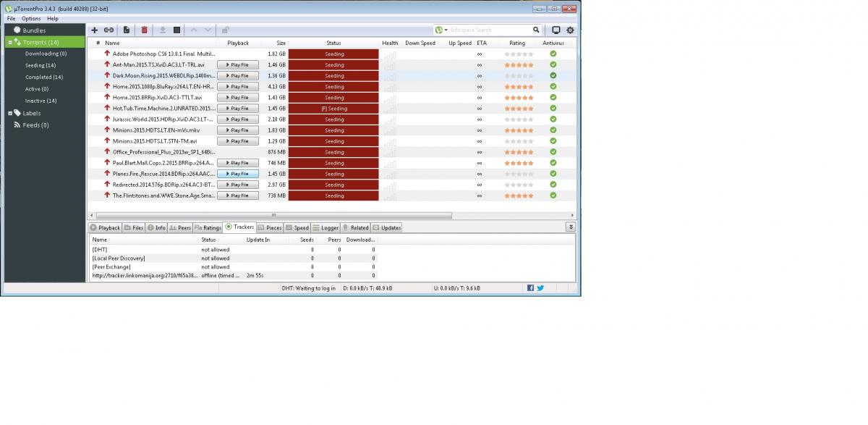Screen dimensions: 868x425
Task: Select the [DHT] tracker row
Action: pos(234,249)
